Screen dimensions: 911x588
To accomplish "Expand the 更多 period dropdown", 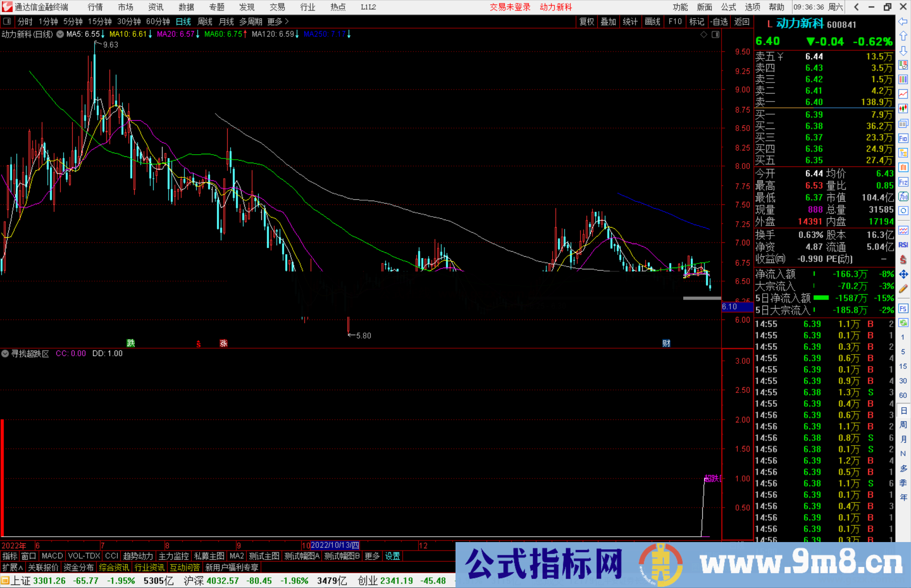I will click(x=275, y=21).
